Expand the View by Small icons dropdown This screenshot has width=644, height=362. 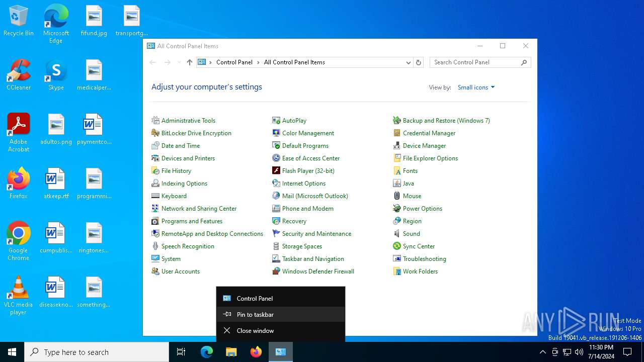tap(476, 87)
